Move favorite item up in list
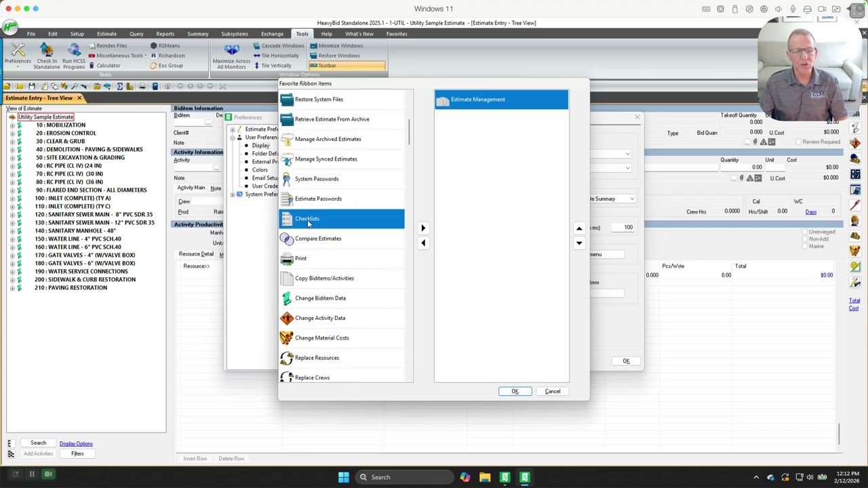 (x=579, y=228)
